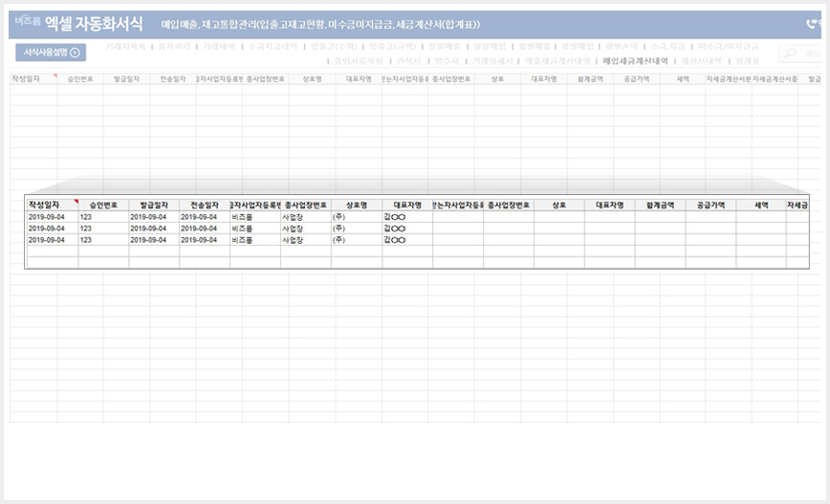
Task: Click the 상호명 header in top grid
Action: (313, 78)
